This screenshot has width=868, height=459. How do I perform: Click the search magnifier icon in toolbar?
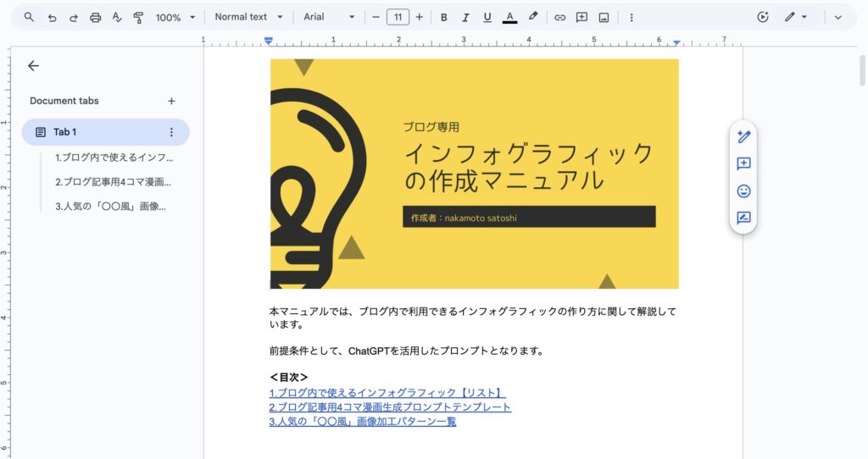(29, 17)
